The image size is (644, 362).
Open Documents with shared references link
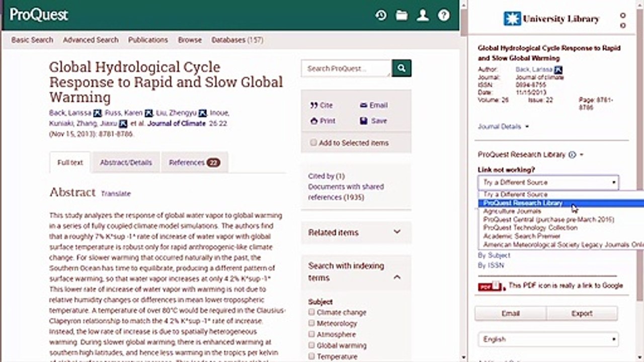tap(346, 192)
